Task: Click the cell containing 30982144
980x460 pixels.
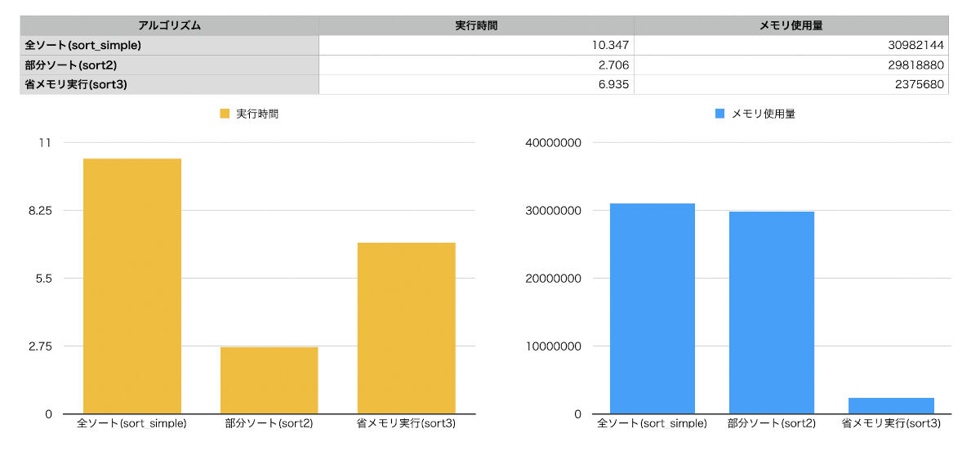Action: (x=791, y=45)
